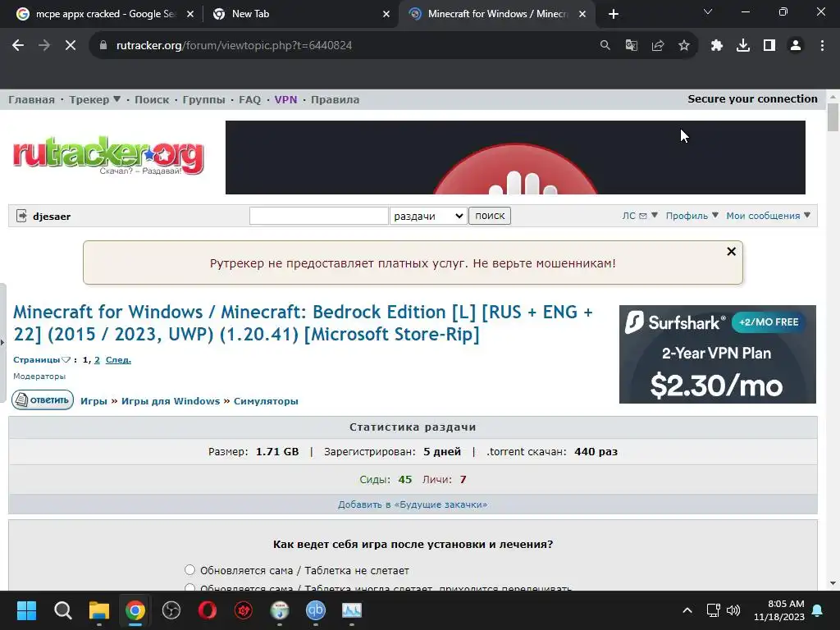Viewport: 840px width, 630px height.
Task: Expand the Трекер dropdown menu
Action: click(x=94, y=99)
